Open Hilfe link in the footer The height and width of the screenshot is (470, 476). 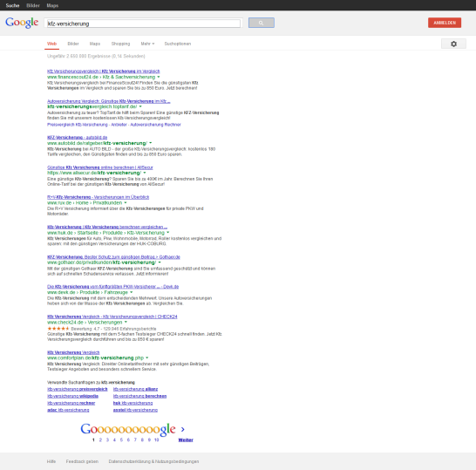click(x=51, y=461)
